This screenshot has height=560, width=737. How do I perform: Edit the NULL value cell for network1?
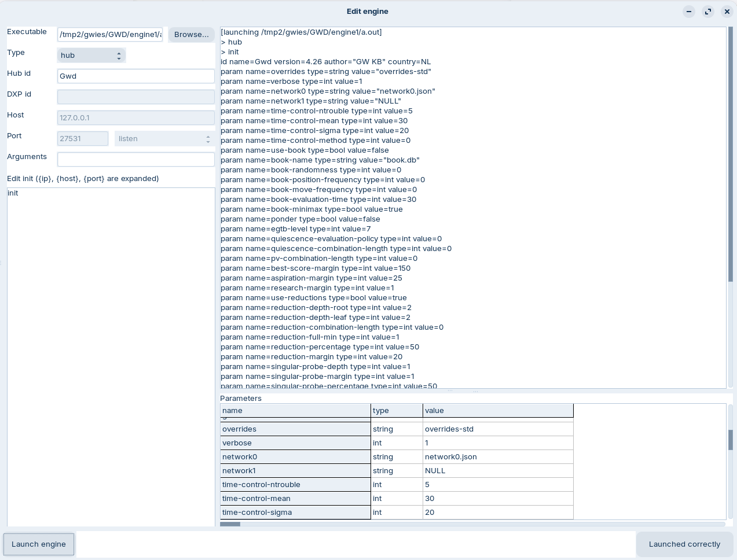point(498,471)
